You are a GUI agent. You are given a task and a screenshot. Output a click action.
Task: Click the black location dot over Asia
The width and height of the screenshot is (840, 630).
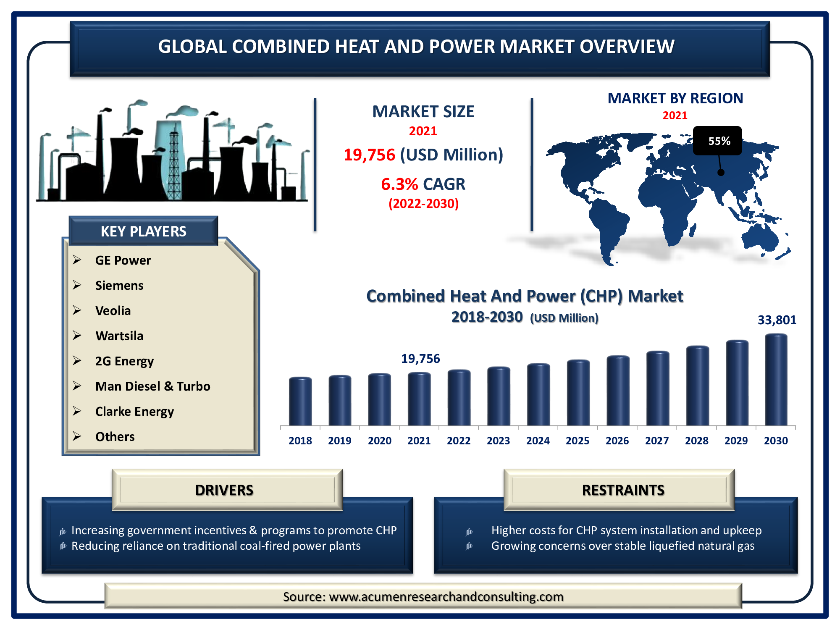click(x=721, y=172)
